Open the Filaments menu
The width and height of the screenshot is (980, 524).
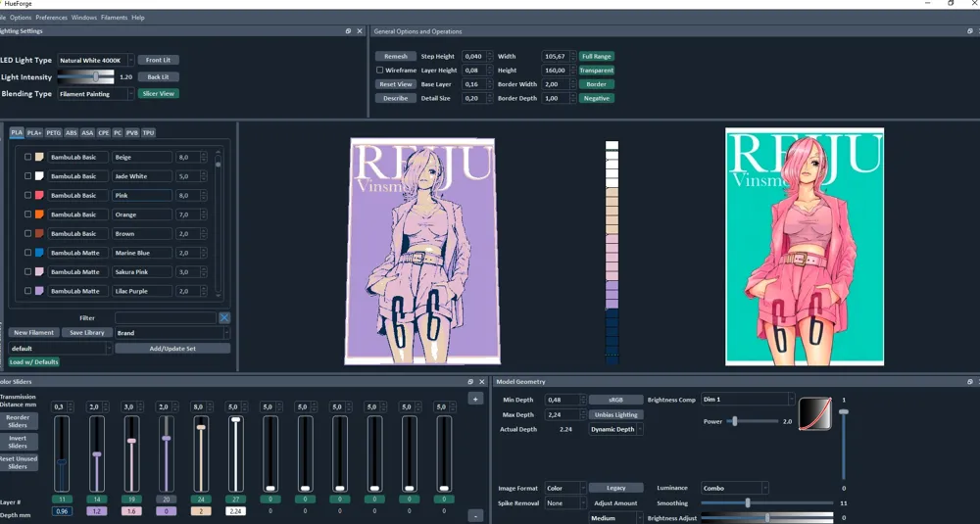(114, 18)
